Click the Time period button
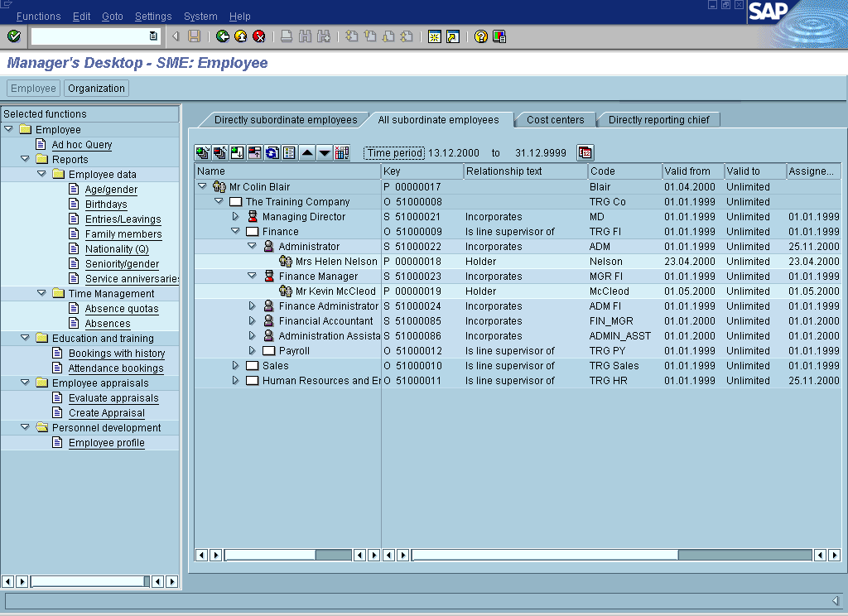This screenshot has height=616, width=848. tap(394, 153)
